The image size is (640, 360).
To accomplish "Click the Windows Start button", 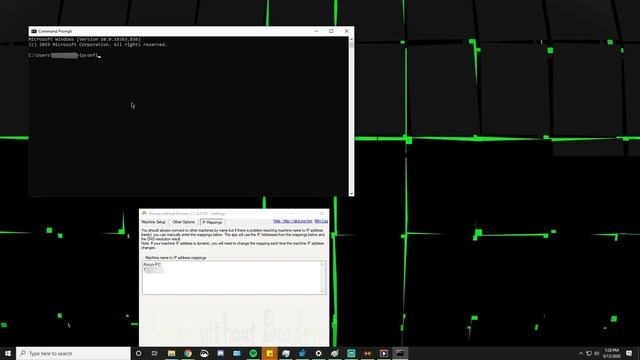I will point(8,353).
